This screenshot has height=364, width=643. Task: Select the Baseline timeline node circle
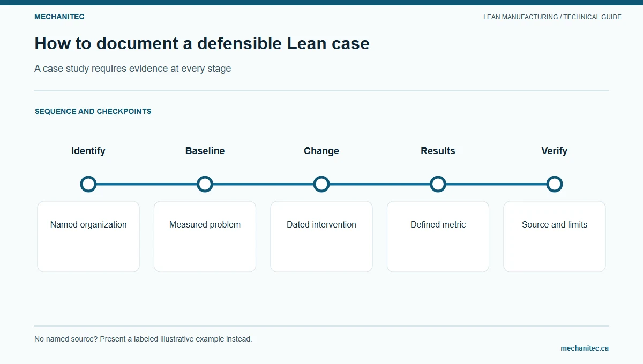(x=205, y=184)
